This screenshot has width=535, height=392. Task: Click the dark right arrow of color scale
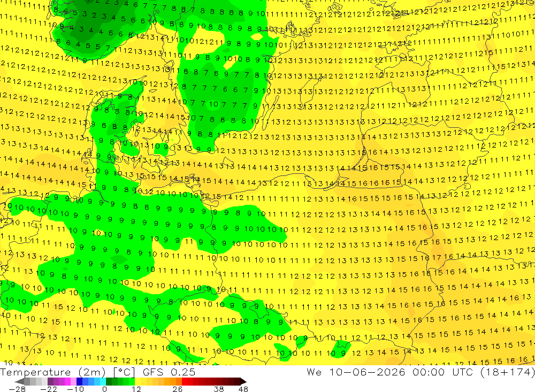point(243,382)
